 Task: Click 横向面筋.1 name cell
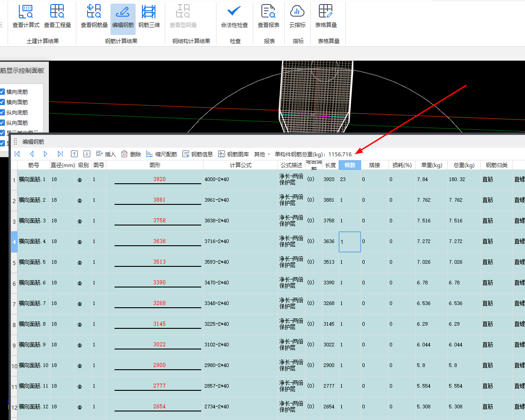click(x=34, y=180)
